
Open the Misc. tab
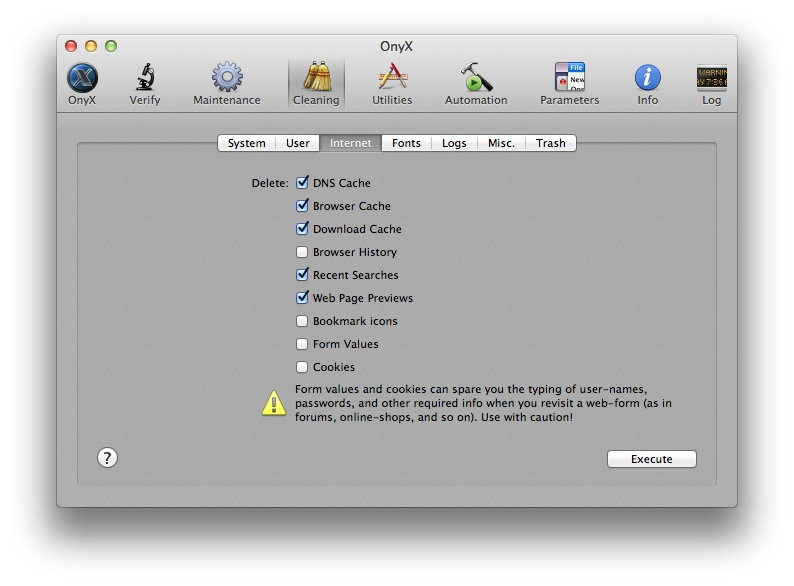[x=501, y=143]
